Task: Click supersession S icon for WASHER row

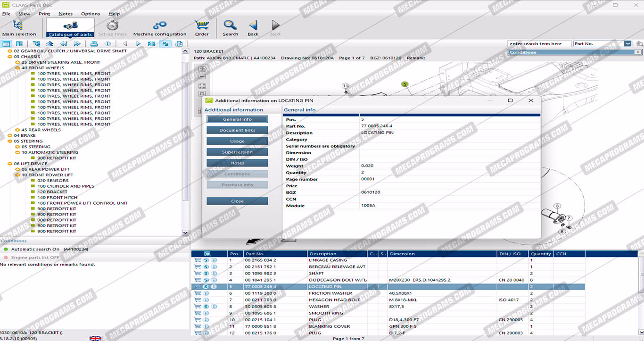Action: pos(206,307)
